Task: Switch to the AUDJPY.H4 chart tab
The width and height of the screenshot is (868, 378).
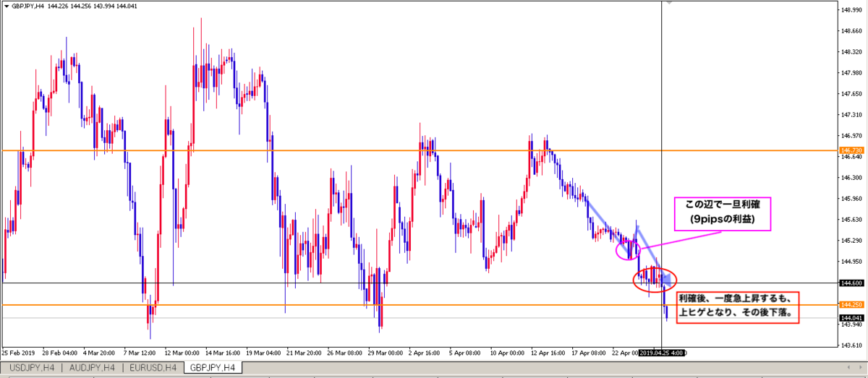Action: click(x=90, y=368)
